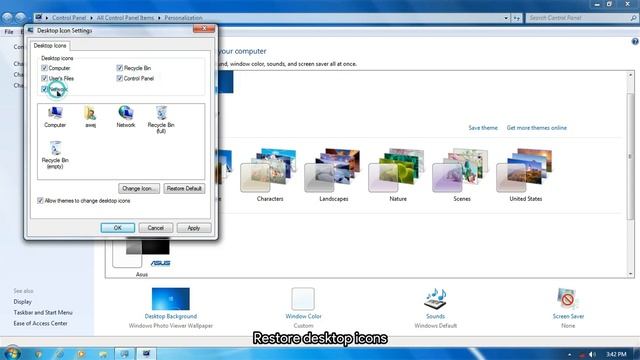Click the Search Control Panel field

tap(578, 18)
